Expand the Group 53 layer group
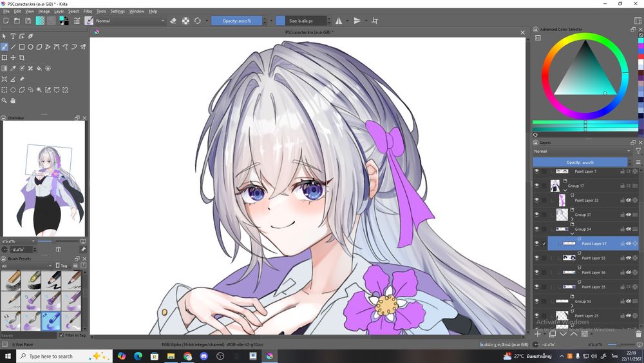The image size is (644, 363). coord(572,306)
